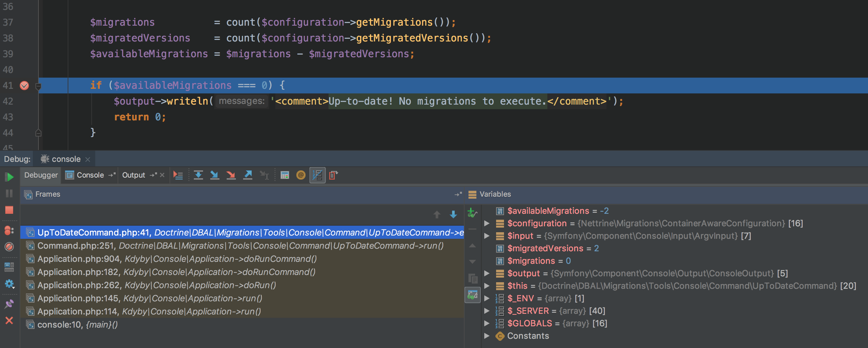This screenshot has width=868, height=348.
Task: Toggle the sort values alphabetically icon
Action: click(x=317, y=175)
